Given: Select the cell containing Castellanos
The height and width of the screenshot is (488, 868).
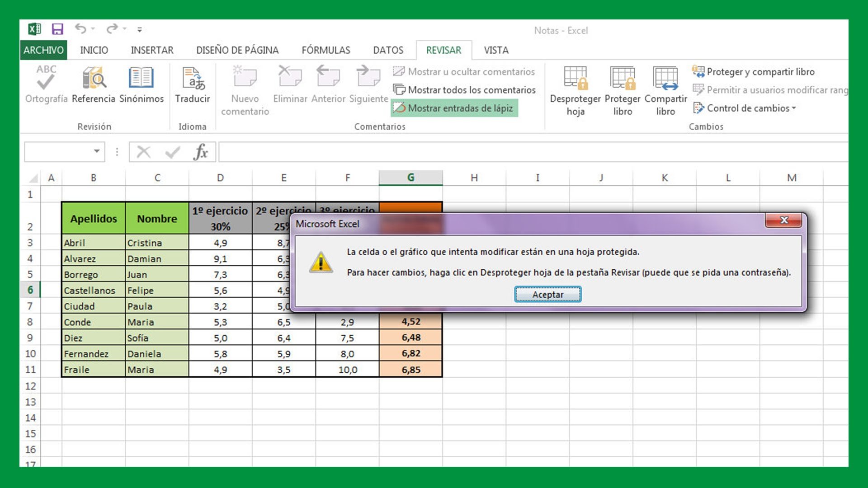Looking at the screenshot, I should point(94,290).
